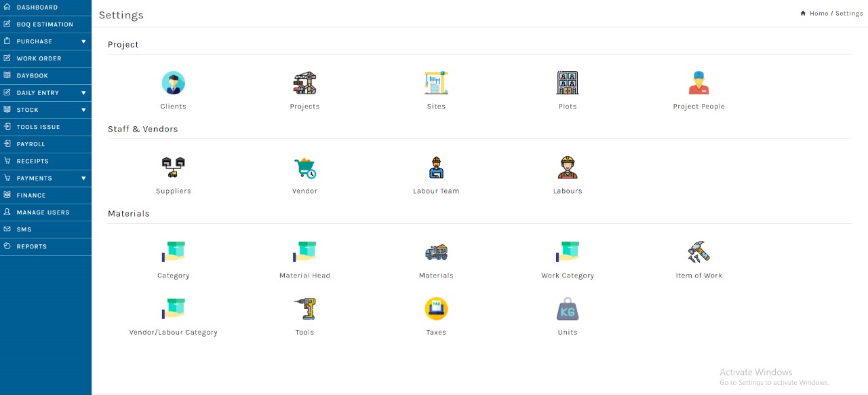
Task: Open Finance from sidebar
Action: coord(45,195)
